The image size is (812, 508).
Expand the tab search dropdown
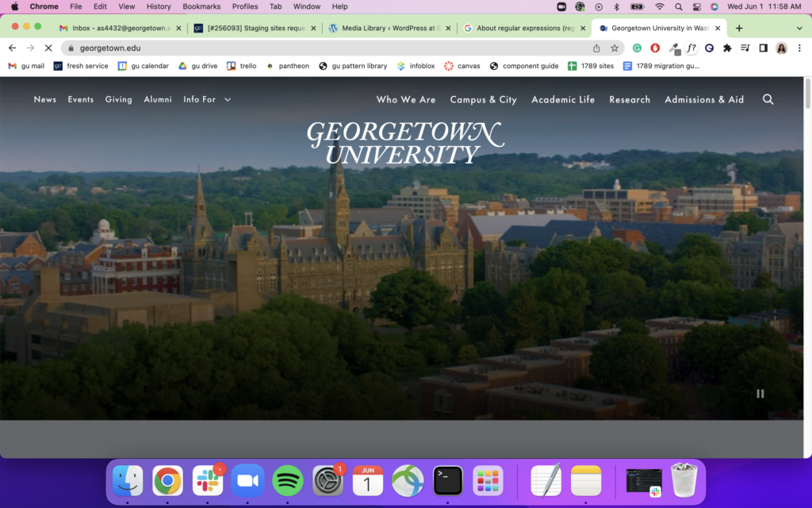[799, 28]
